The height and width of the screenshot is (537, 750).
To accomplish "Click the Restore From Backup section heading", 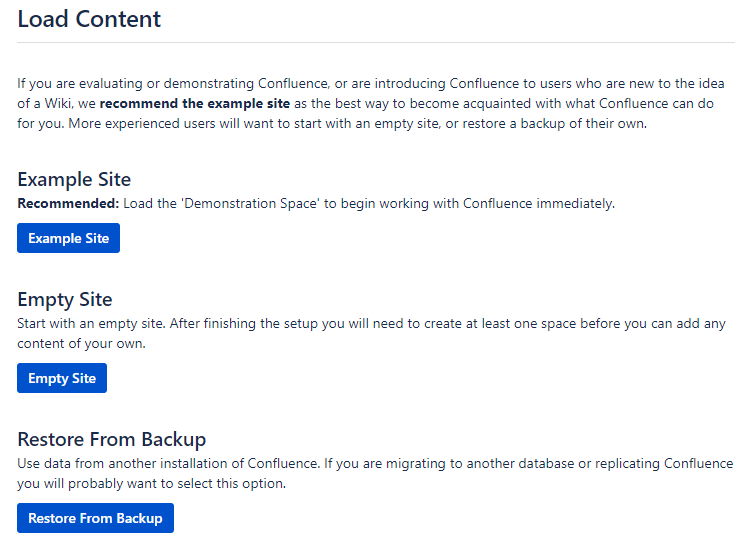I will tap(111, 439).
